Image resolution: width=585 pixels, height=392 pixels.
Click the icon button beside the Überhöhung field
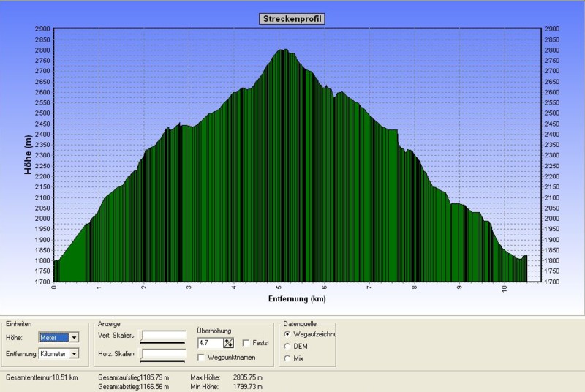(228, 342)
